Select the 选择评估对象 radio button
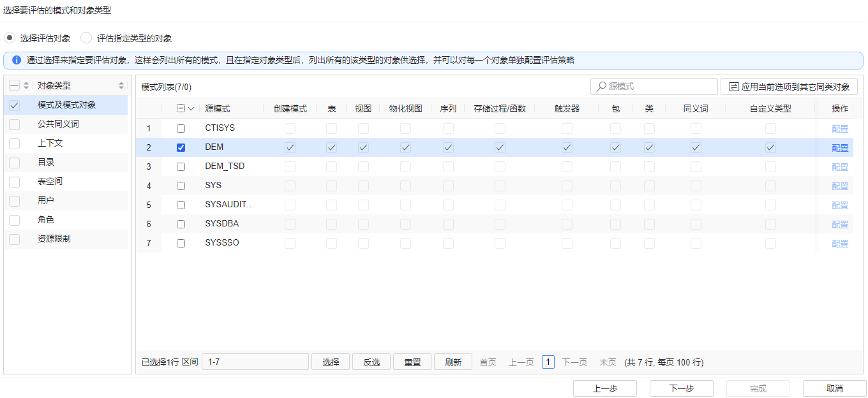Image resolution: width=868 pixels, height=398 pixels. click(x=10, y=38)
